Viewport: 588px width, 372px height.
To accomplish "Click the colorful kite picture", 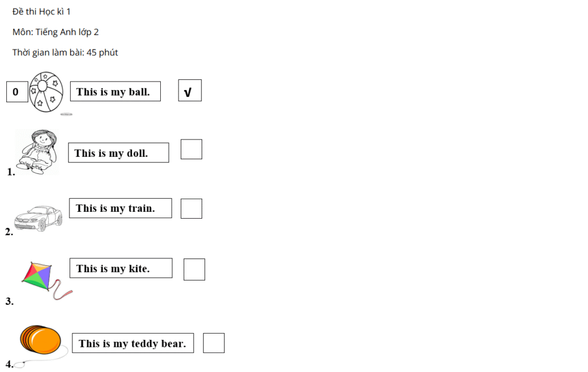I will coord(47,281).
